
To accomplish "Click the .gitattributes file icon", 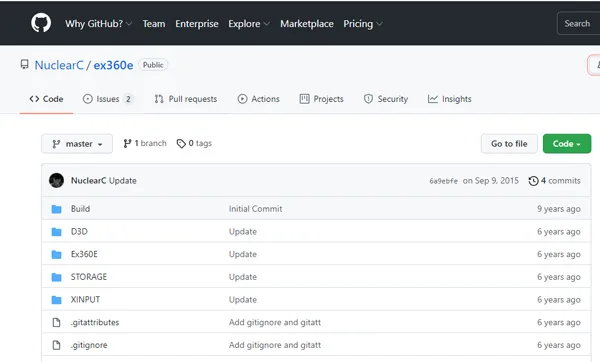I will coord(56,323).
